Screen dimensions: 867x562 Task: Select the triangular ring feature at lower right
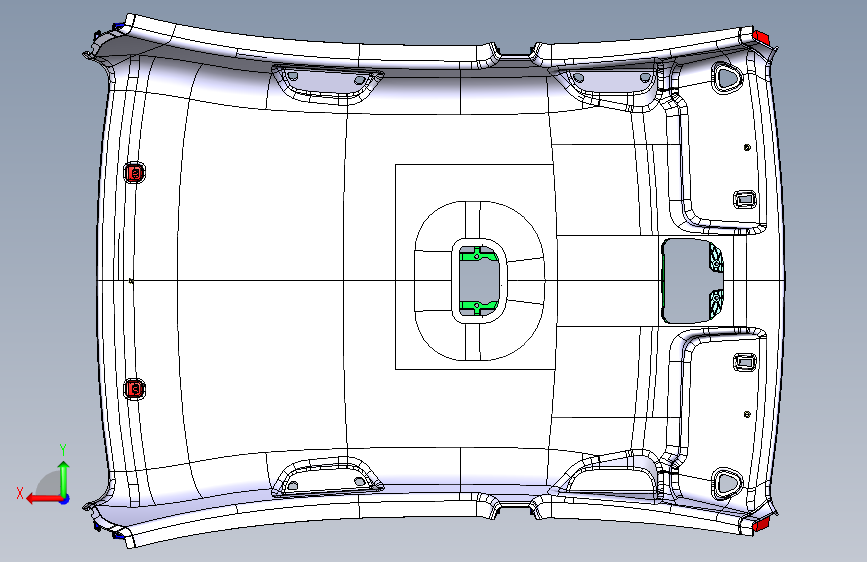coord(725,483)
